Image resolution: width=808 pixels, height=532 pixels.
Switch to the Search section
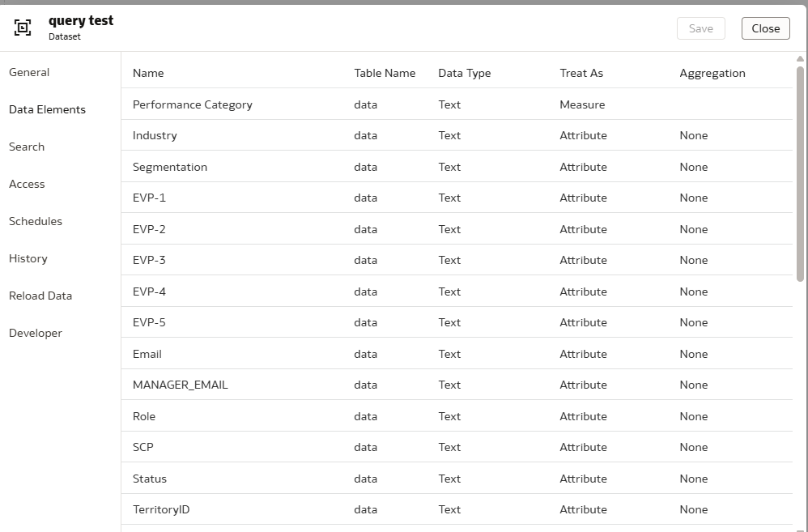(27, 147)
